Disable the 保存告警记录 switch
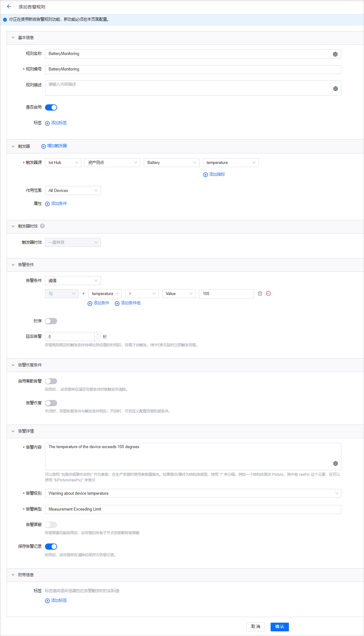The width and height of the screenshot is (364, 636). click(x=51, y=547)
